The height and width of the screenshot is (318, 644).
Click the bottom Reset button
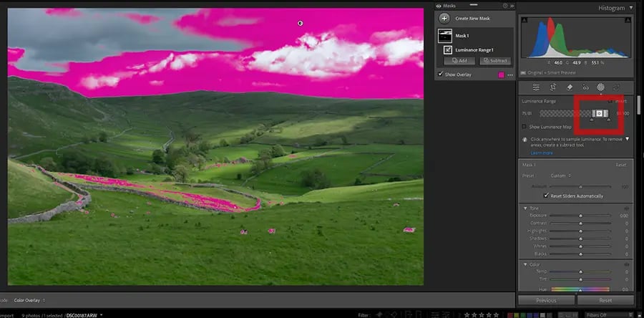pyautogui.click(x=605, y=300)
